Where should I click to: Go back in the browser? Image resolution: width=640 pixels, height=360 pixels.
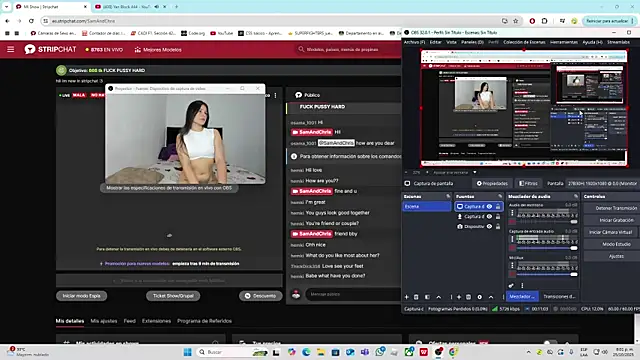7,21
